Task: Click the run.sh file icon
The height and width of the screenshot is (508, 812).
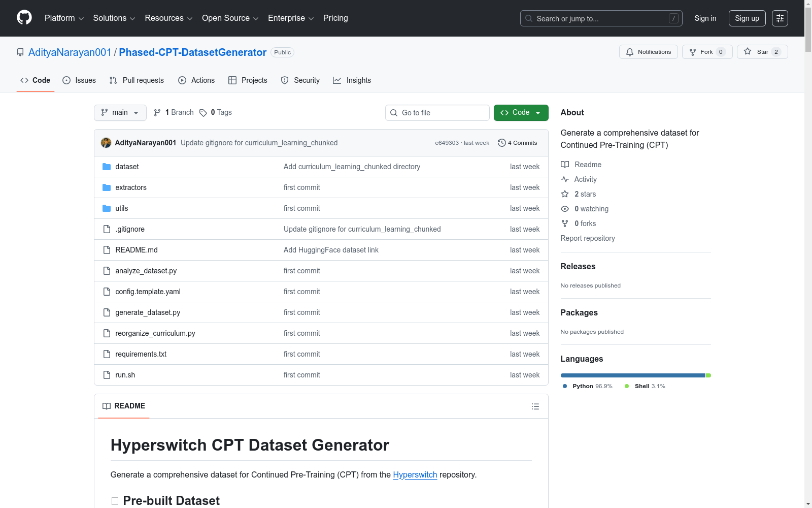Action: 107,375
